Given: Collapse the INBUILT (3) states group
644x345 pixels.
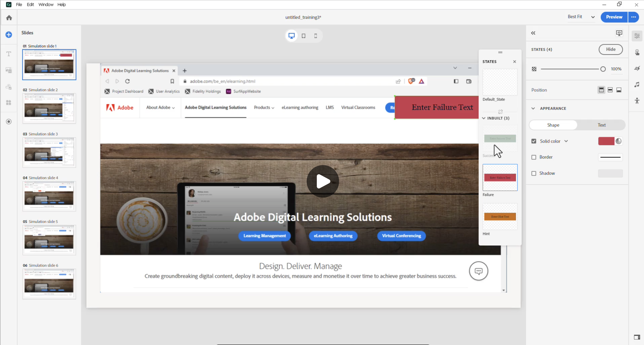Looking at the screenshot, I should tap(484, 118).
